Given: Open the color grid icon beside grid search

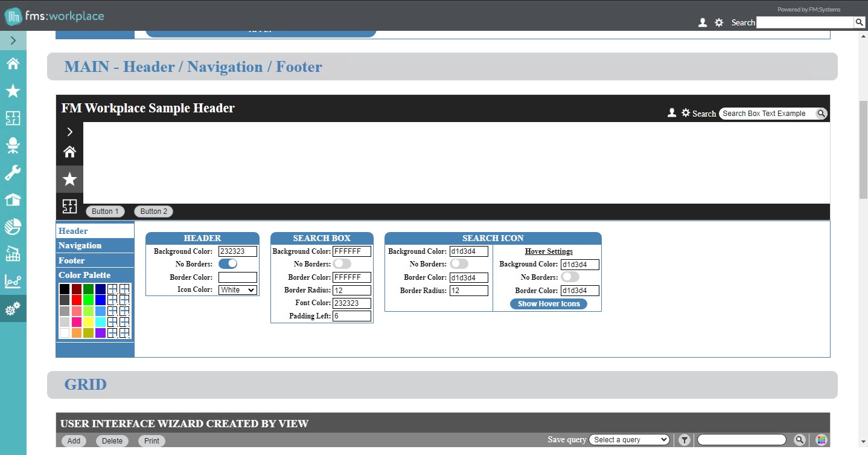Looking at the screenshot, I should (x=821, y=440).
